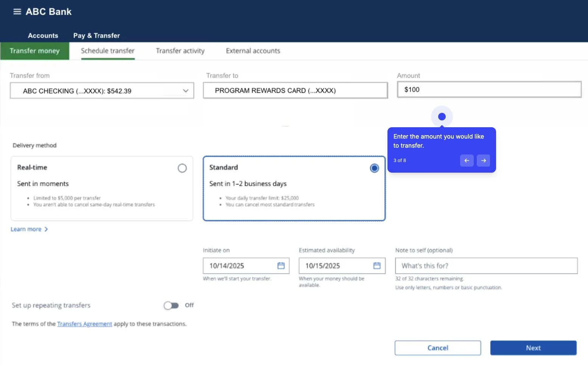This screenshot has width=588, height=365.
Task: Expand the Transfer from account dropdown
Action: [102, 91]
